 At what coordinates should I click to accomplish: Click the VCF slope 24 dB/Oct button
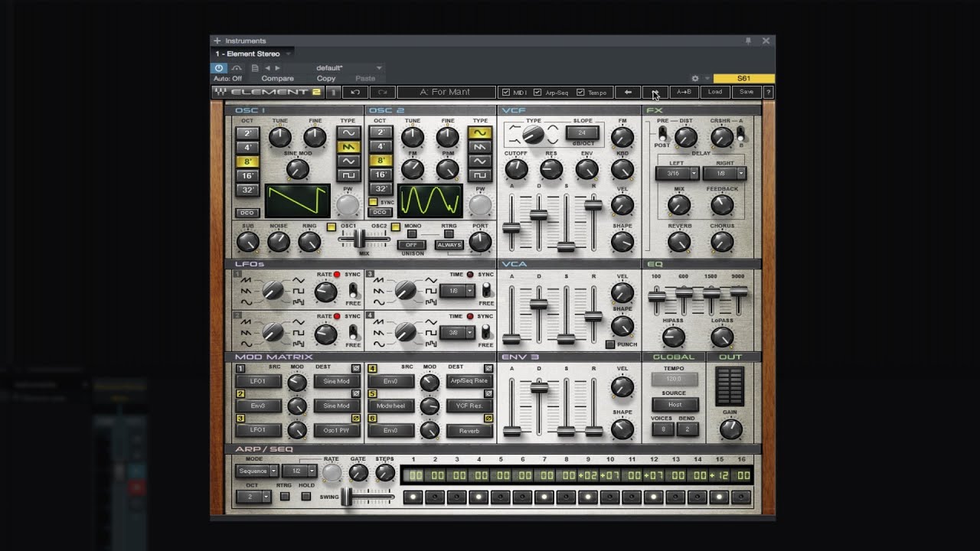(582, 133)
